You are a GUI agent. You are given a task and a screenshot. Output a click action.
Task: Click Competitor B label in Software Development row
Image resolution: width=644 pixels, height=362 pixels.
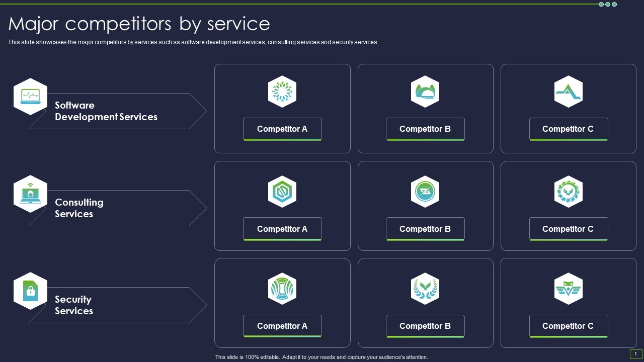pos(425,129)
